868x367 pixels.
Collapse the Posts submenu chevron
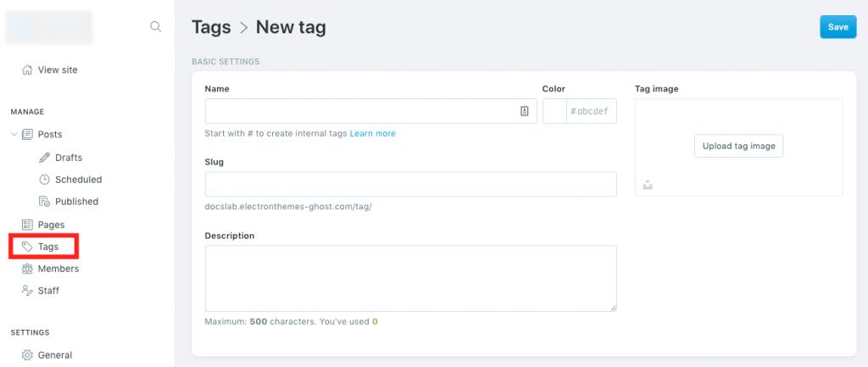pyautogui.click(x=14, y=135)
